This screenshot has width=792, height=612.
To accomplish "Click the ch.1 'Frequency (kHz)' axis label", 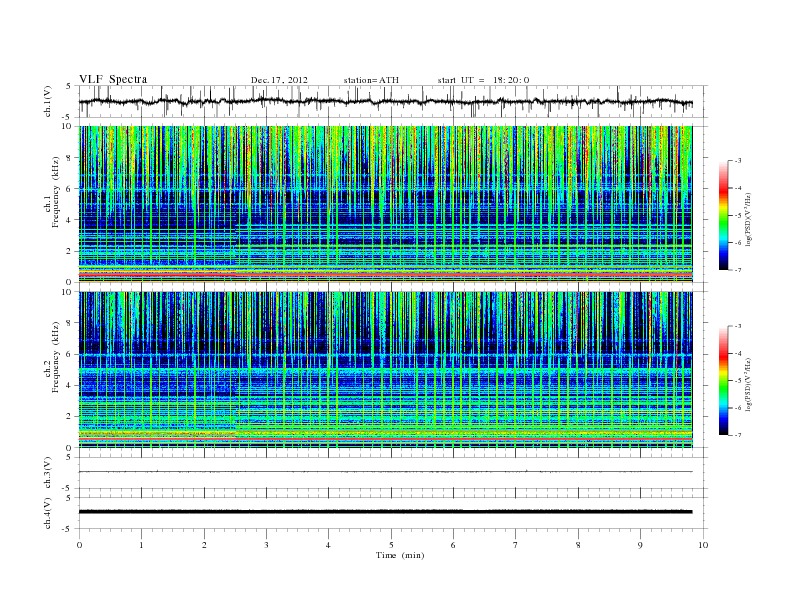I will (56, 192).
